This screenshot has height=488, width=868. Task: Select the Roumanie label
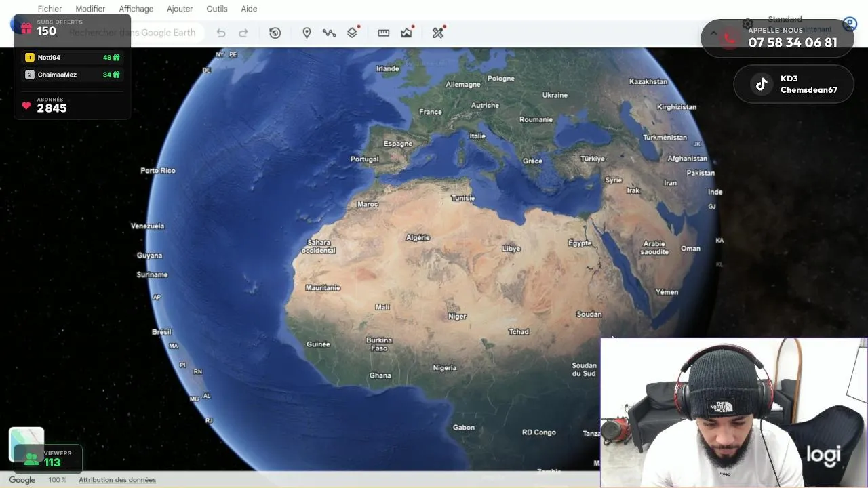(x=536, y=119)
